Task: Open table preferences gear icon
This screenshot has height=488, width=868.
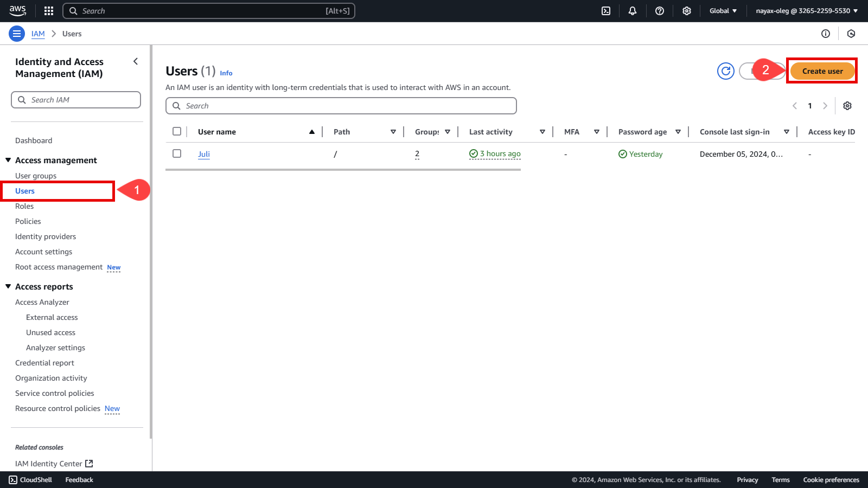Action: [x=847, y=106]
